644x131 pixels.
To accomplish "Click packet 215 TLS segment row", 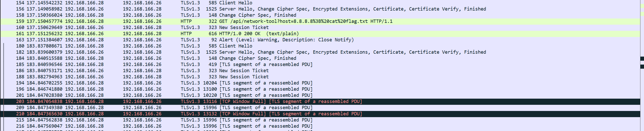I will [x=266, y=120].
